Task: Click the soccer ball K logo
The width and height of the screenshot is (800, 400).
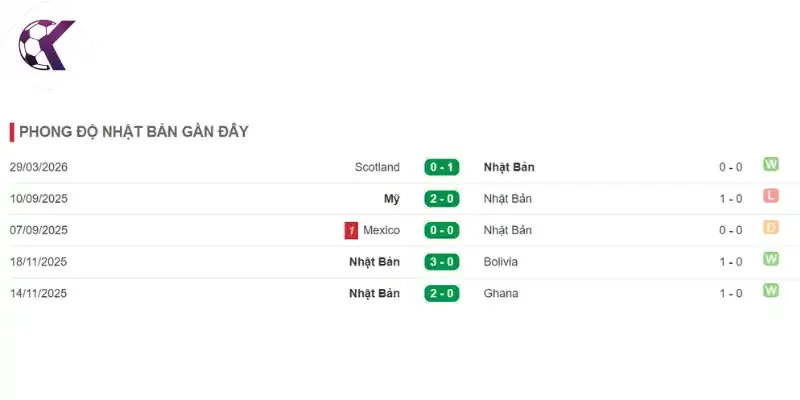Action: click(x=46, y=45)
